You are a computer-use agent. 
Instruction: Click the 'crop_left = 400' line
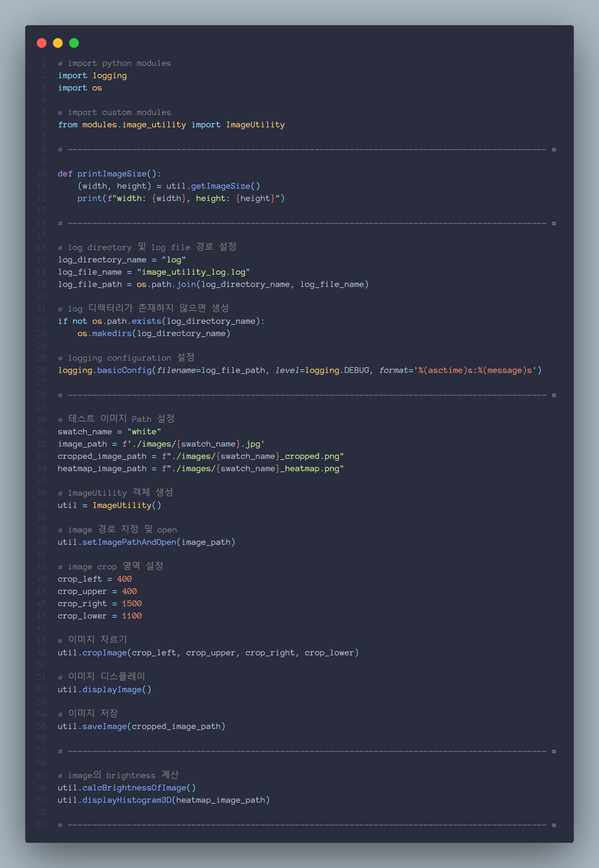click(95, 579)
